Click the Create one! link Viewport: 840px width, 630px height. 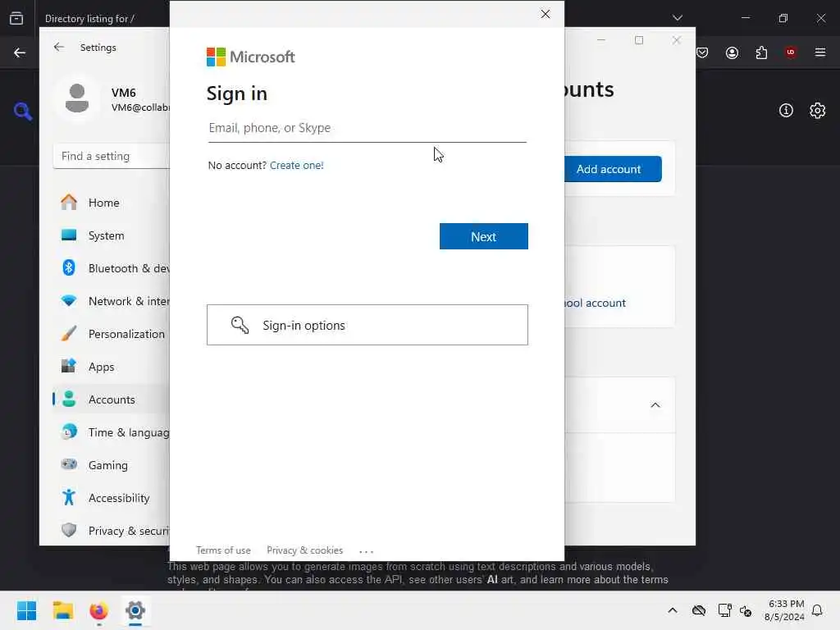point(296,166)
